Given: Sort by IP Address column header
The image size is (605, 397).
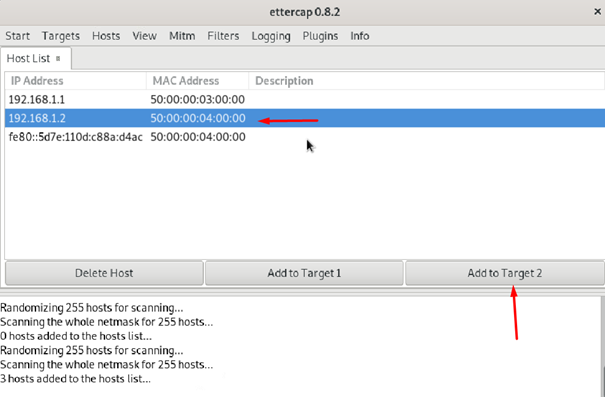Looking at the screenshot, I should click(75, 81).
